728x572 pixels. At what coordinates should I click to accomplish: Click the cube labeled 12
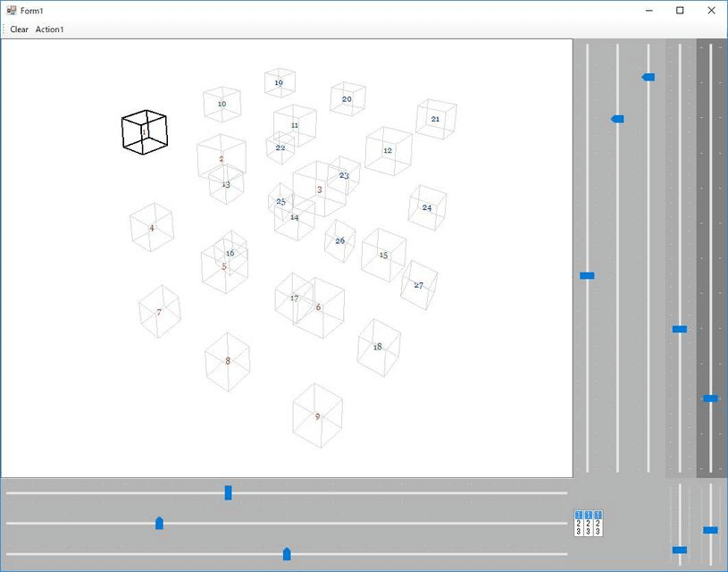389,150
